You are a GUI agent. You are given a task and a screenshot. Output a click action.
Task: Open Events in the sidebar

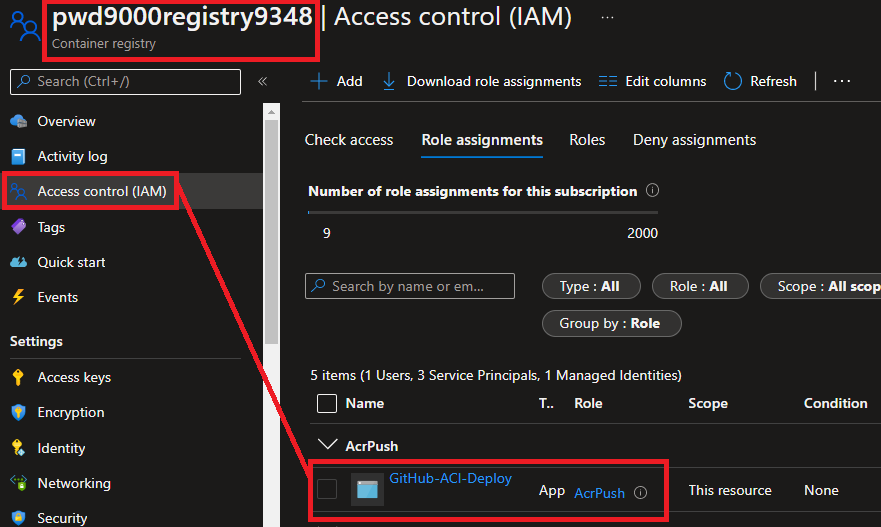[58, 297]
